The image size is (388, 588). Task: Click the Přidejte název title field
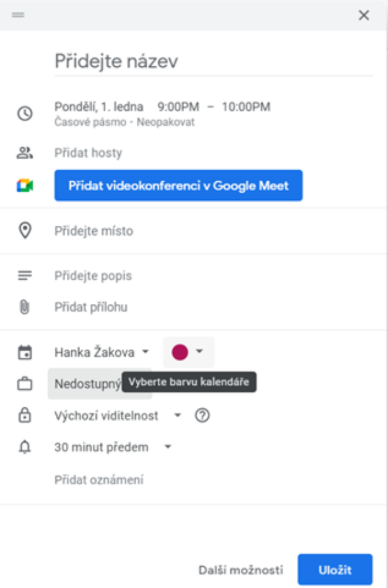(213, 61)
